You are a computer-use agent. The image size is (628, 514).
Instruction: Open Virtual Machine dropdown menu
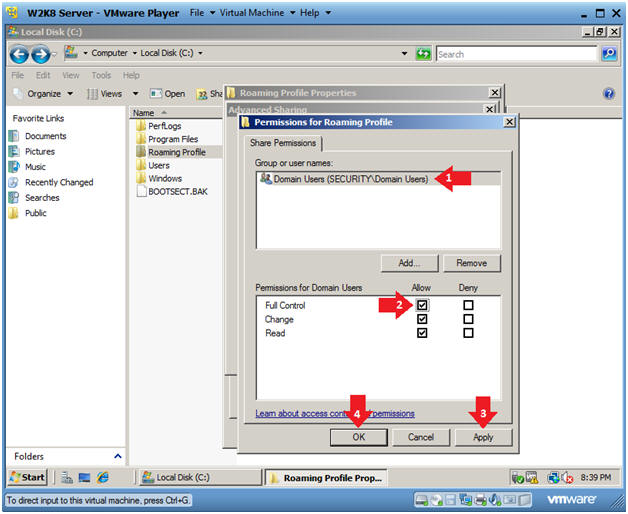(258, 13)
